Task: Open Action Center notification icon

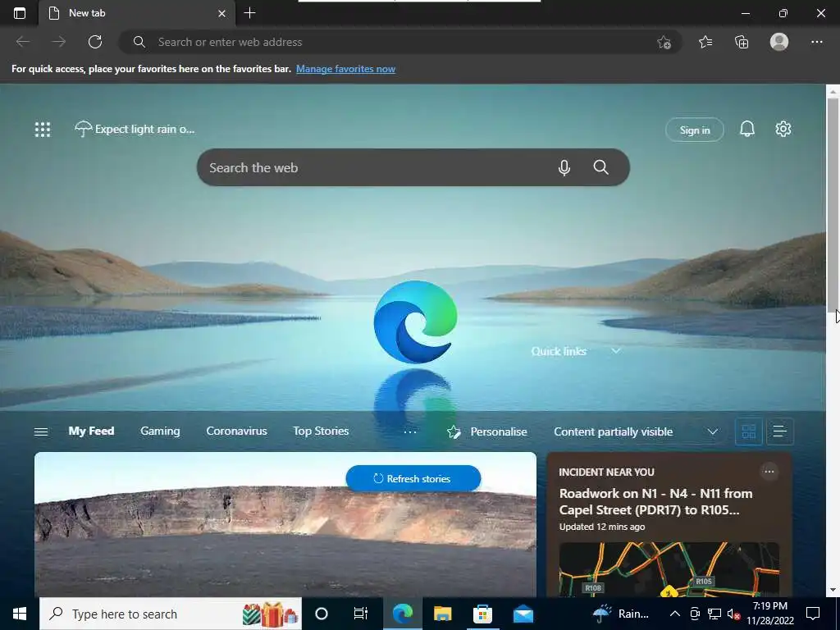Action: point(813,614)
